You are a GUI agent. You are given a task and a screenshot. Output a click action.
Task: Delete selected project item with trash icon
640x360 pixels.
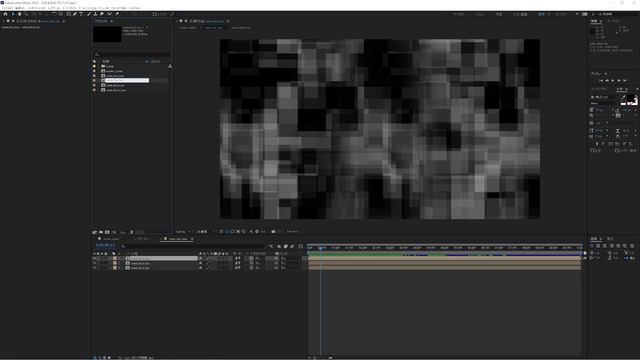coord(131,232)
